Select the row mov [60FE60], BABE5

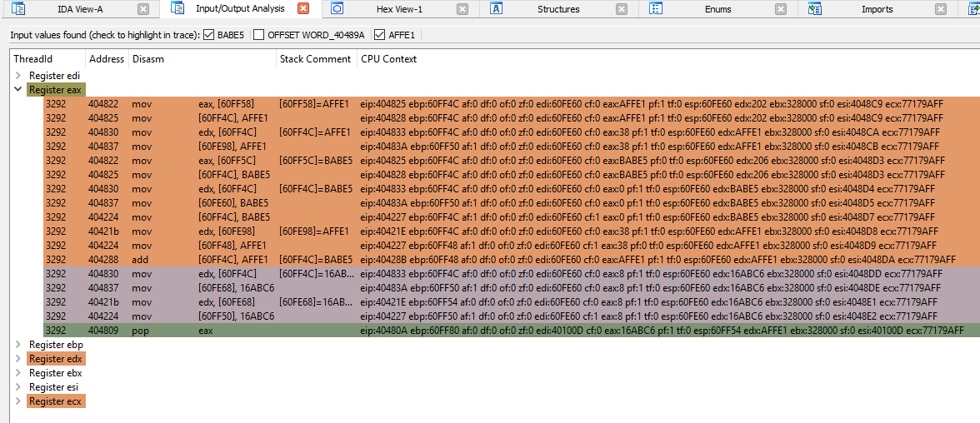pos(512,203)
